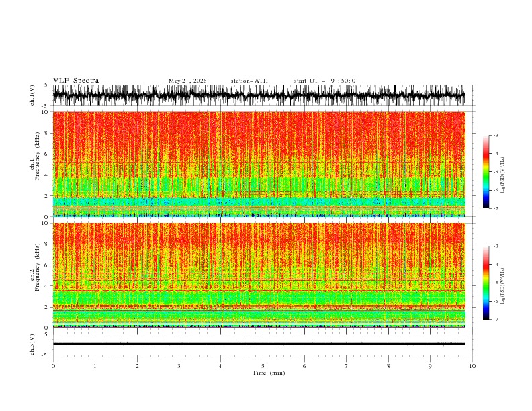Click the ch.1 log(PSD) colorbar label
532x411 pixels.
[x=502, y=175]
